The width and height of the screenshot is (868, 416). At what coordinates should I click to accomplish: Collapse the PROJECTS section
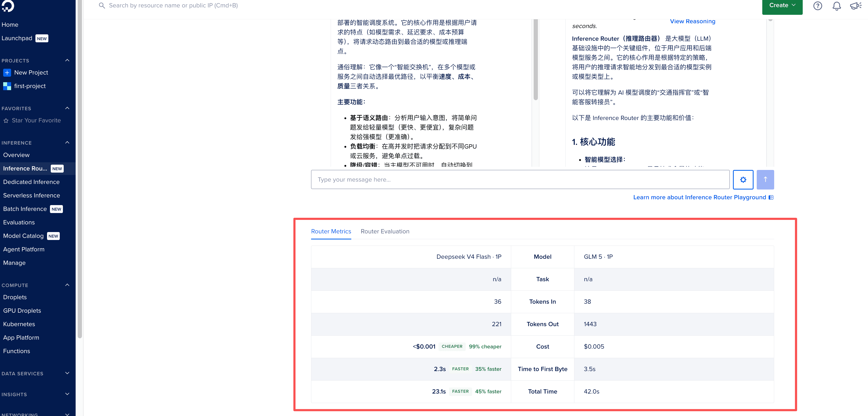click(x=67, y=60)
